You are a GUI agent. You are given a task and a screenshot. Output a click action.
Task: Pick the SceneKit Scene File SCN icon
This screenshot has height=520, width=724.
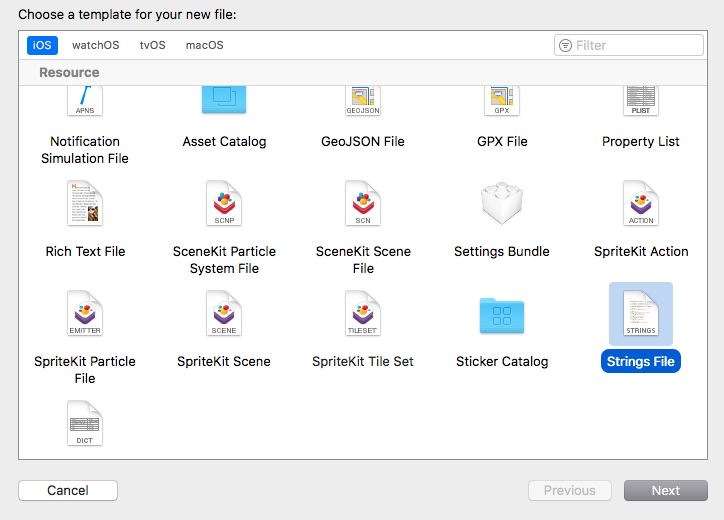pos(363,203)
